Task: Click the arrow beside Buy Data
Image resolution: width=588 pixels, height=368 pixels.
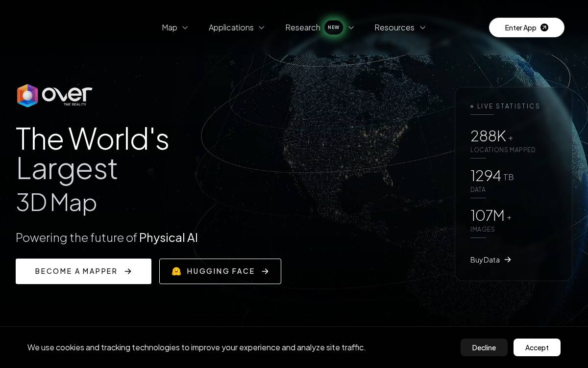Action: 508,260
